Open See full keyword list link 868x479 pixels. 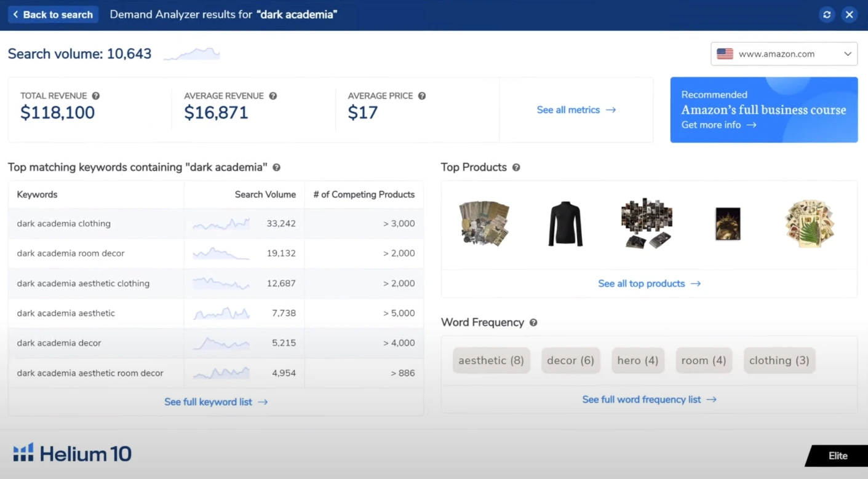click(215, 402)
